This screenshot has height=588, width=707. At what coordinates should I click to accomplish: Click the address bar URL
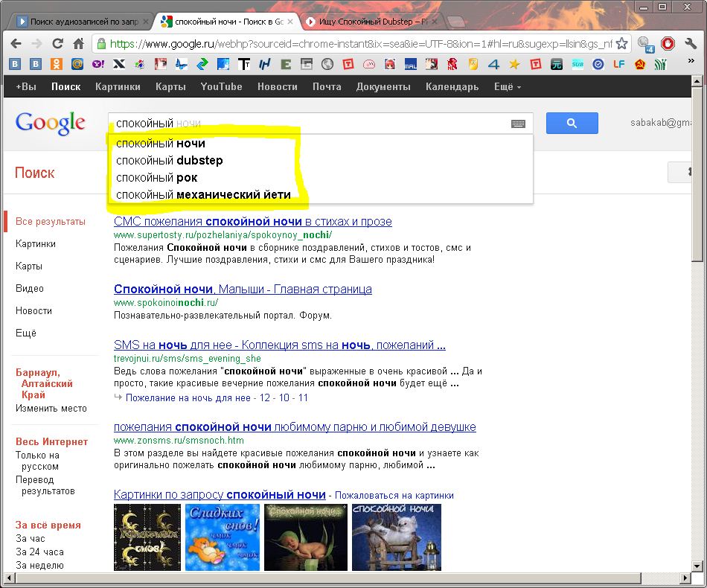361,44
